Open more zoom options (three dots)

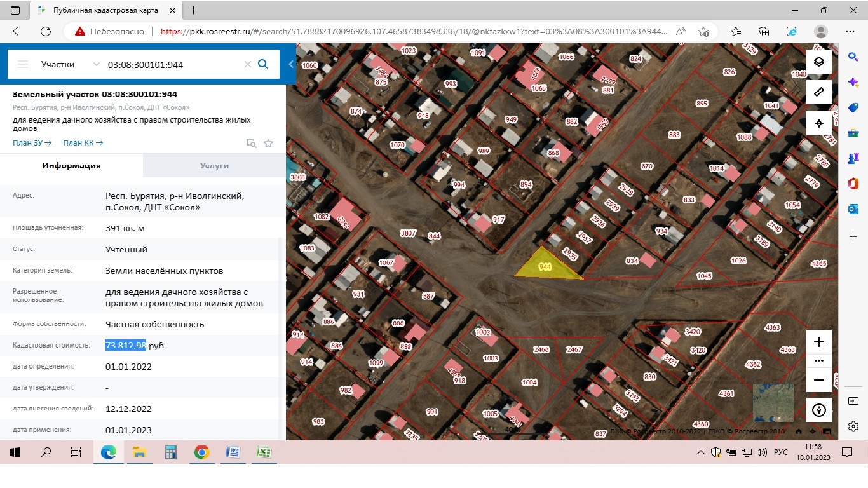pos(819,360)
